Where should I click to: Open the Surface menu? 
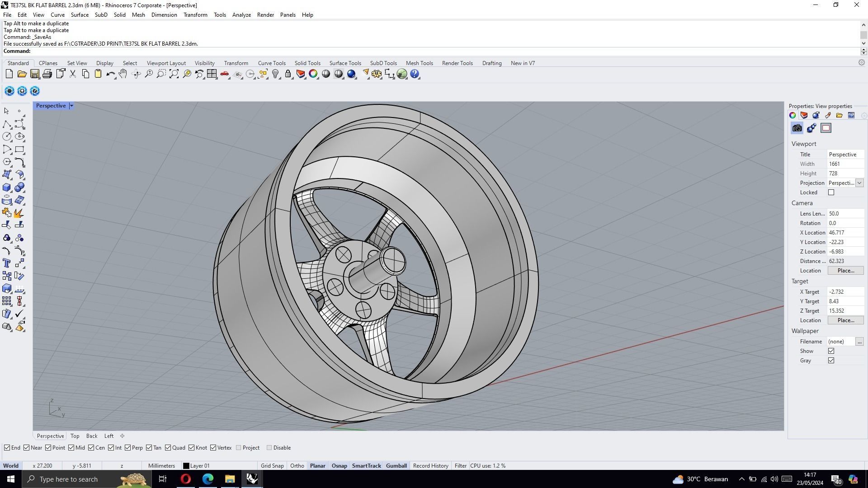click(80, 15)
